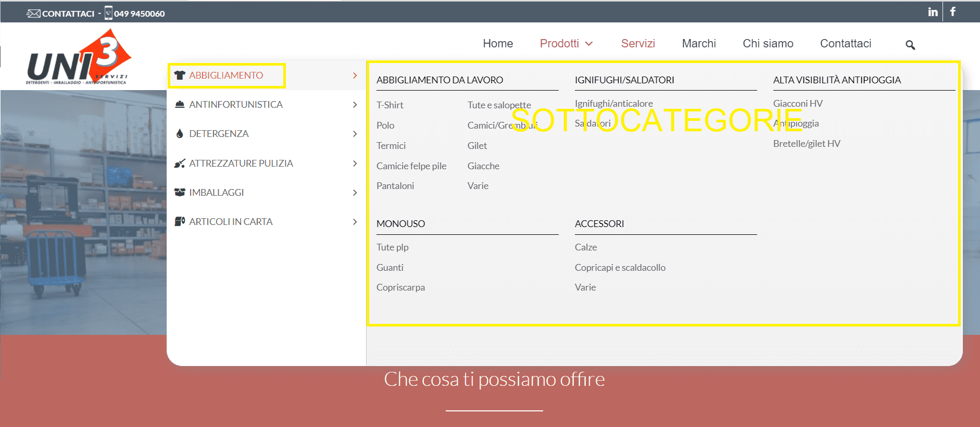Click the open box Imballaggi icon

point(180,192)
